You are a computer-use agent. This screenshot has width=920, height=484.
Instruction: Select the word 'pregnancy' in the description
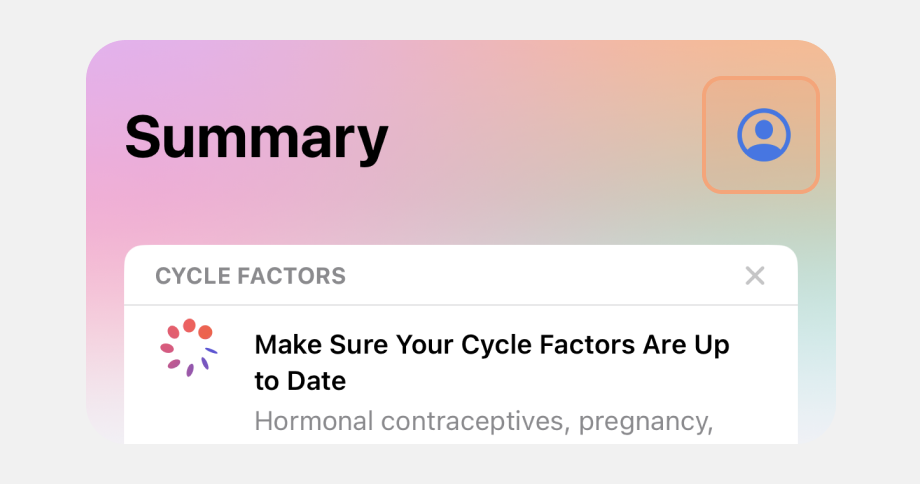[x=645, y=422]
